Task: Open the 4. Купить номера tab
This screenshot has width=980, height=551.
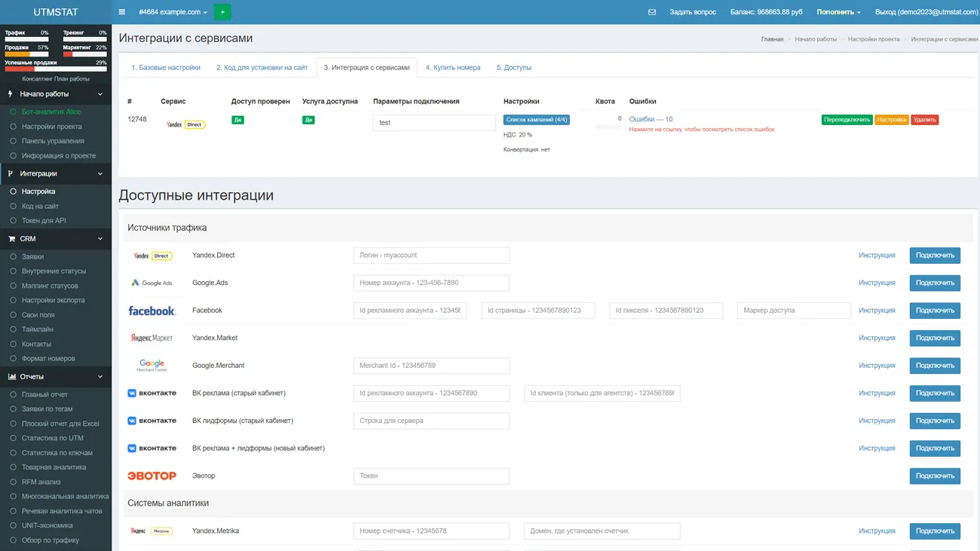Action: [452, 68]
